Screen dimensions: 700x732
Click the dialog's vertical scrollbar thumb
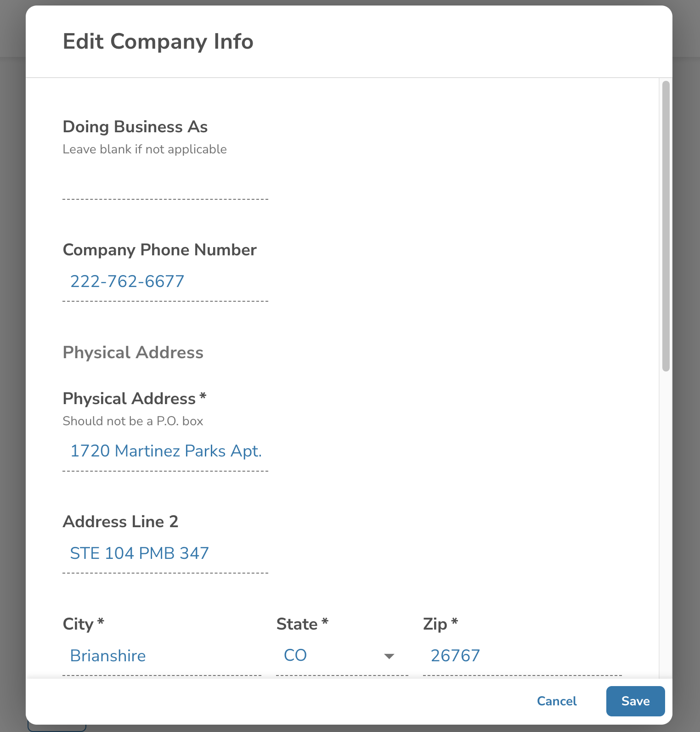(x=666, y=225)
